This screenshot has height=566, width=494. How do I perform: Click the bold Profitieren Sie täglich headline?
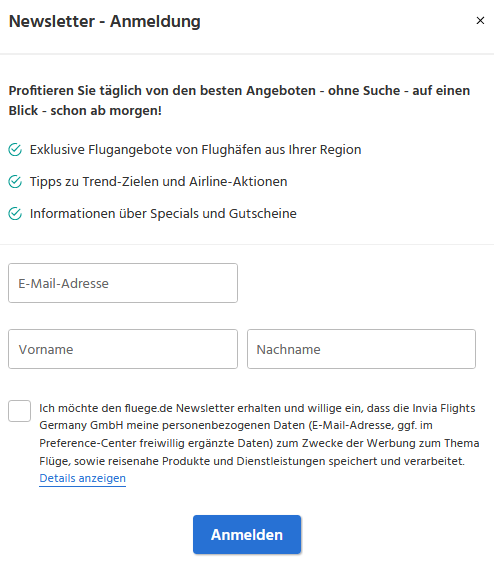click(x=239, y=100)
